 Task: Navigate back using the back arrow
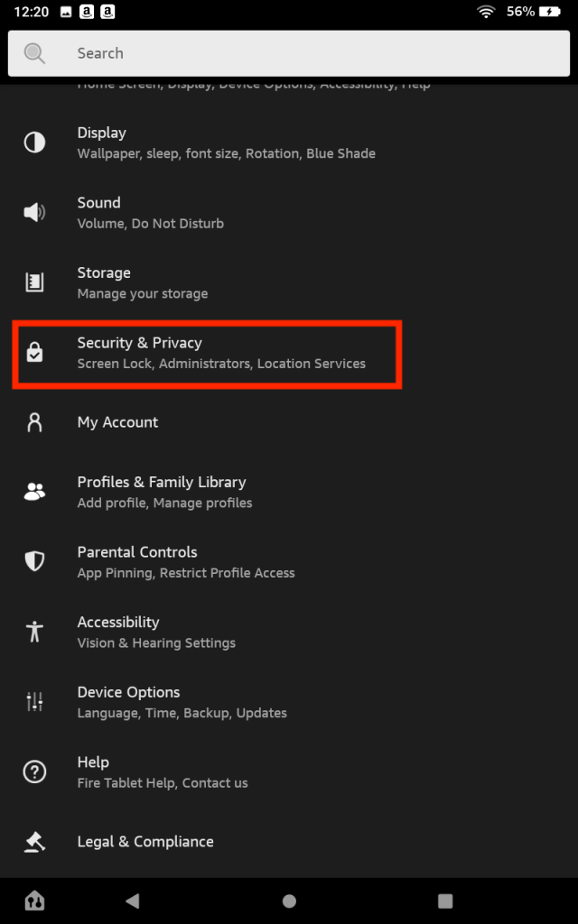coord(132,900)
